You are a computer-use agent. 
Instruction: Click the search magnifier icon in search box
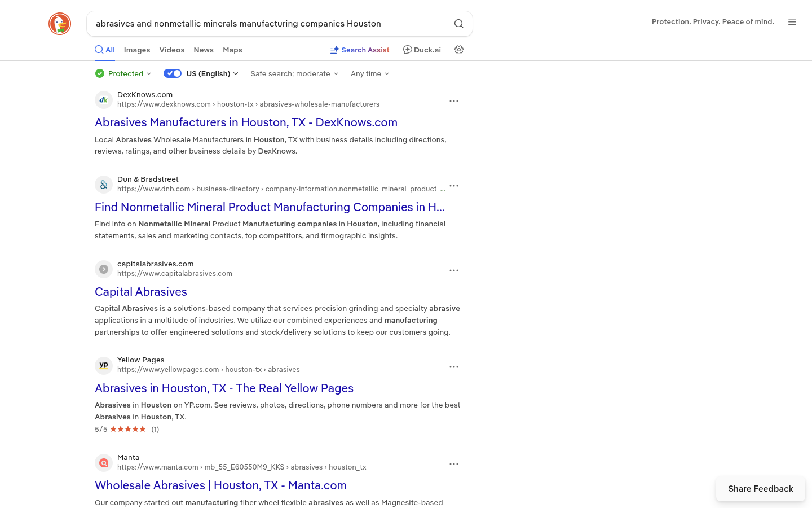[x=459, y=24]
